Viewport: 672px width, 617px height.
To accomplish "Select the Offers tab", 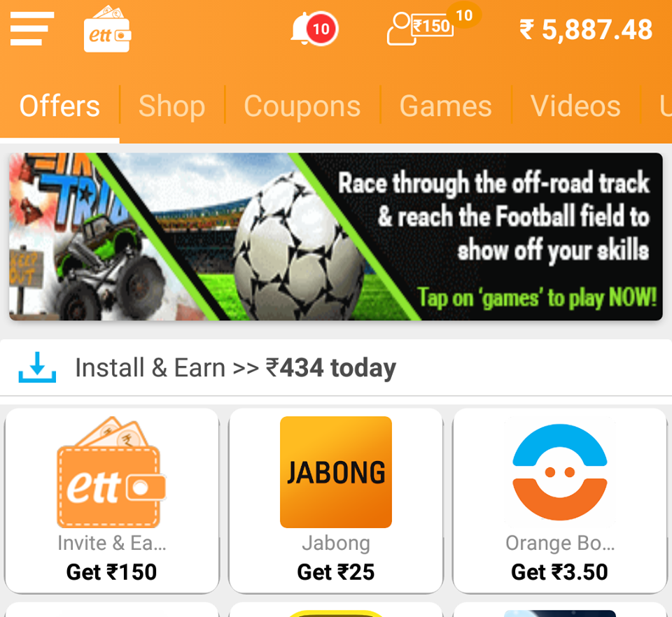I will 59,106.
